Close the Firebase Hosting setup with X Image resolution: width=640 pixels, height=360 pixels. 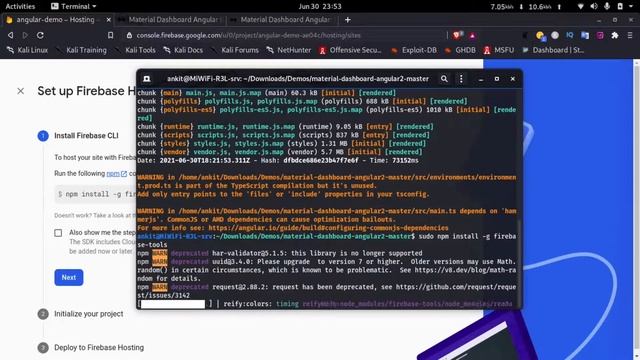pos(20,91)
